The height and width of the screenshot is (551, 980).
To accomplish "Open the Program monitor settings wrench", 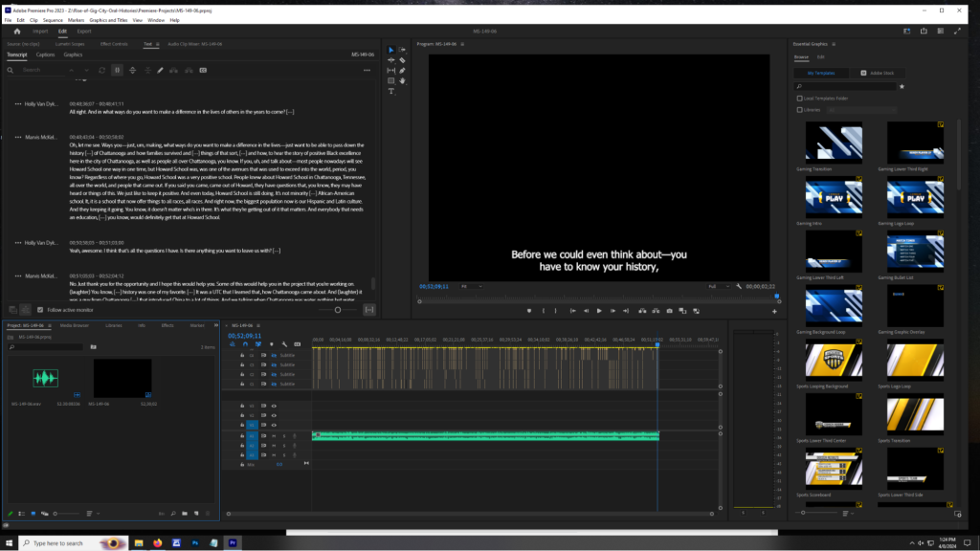I will (x=739, y=286).
